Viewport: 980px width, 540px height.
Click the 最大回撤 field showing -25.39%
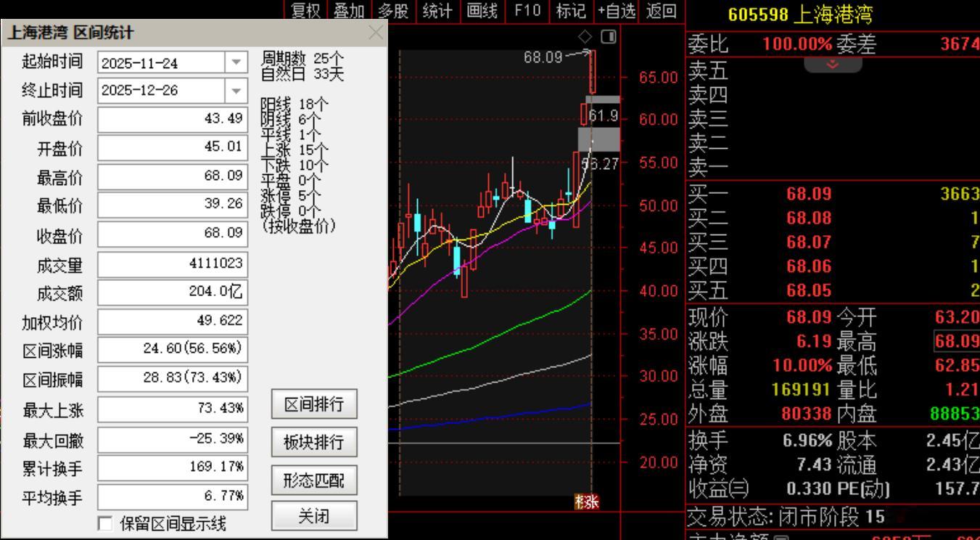(x=171, y=439)
